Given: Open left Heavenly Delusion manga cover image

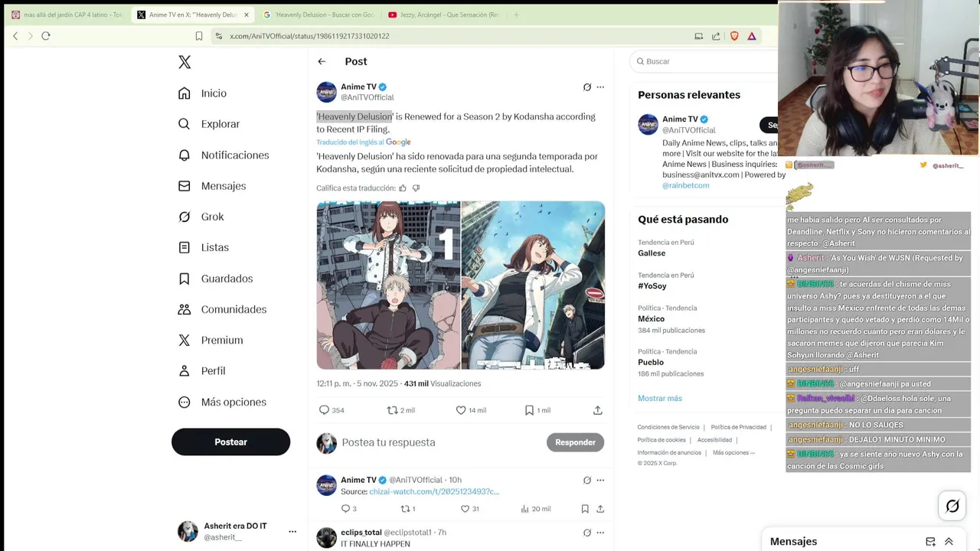Looking at the screenshot, I should (388, 285).
